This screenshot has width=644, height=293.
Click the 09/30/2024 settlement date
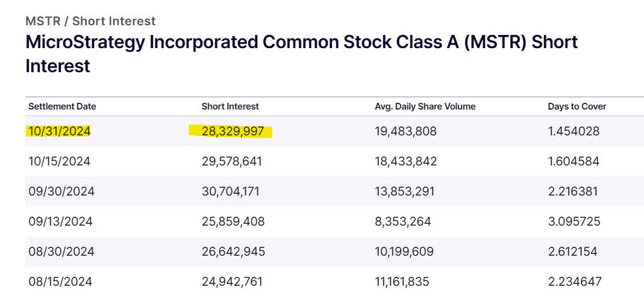[x=61, y=191]
